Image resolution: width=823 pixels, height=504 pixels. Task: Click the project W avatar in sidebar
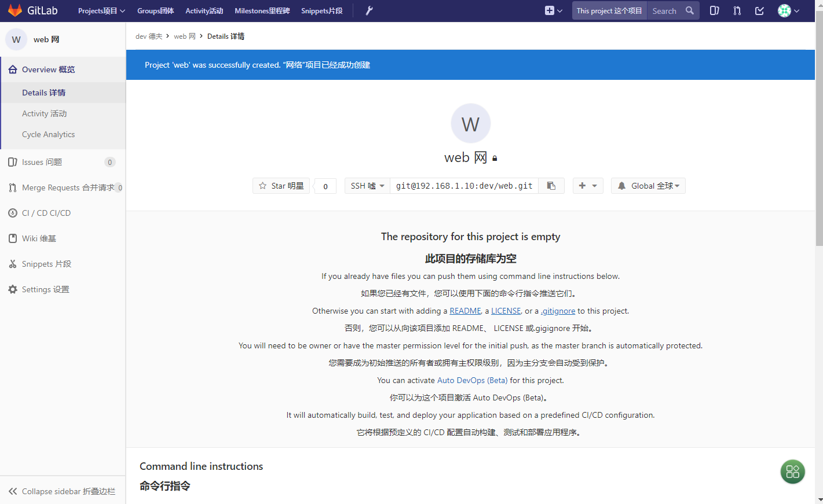click(16, 39)
